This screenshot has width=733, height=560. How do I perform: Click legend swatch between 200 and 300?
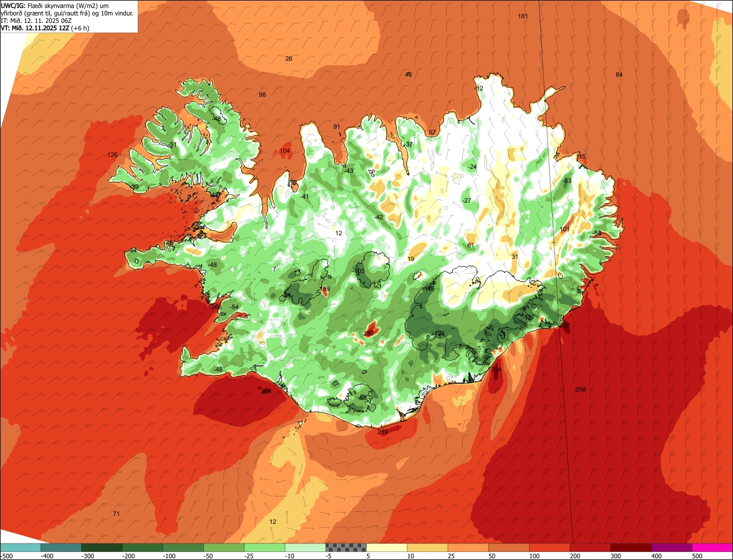point(590,547)
